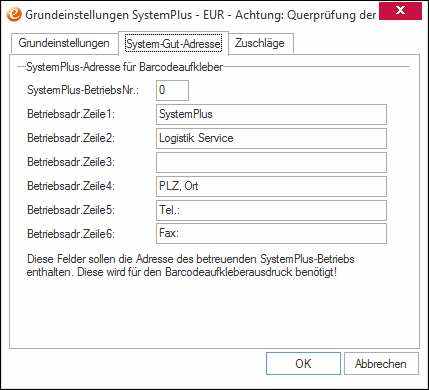Click the Barcodeaufkleberausdruck description text
The width and height of the screenshot is (429, 390).
191,266
